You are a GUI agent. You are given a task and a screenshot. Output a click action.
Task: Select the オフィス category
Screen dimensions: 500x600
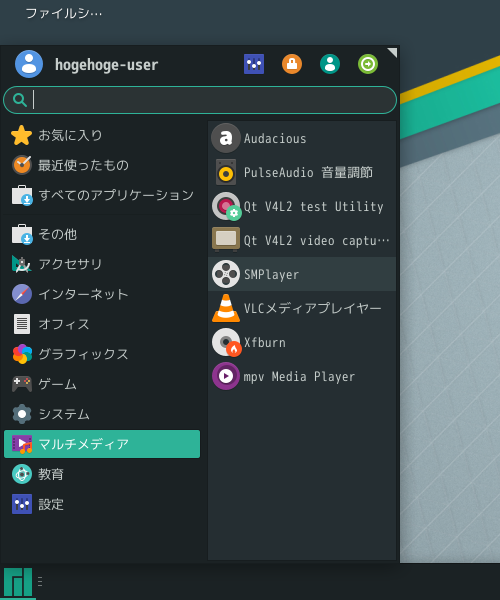[102, 324]
